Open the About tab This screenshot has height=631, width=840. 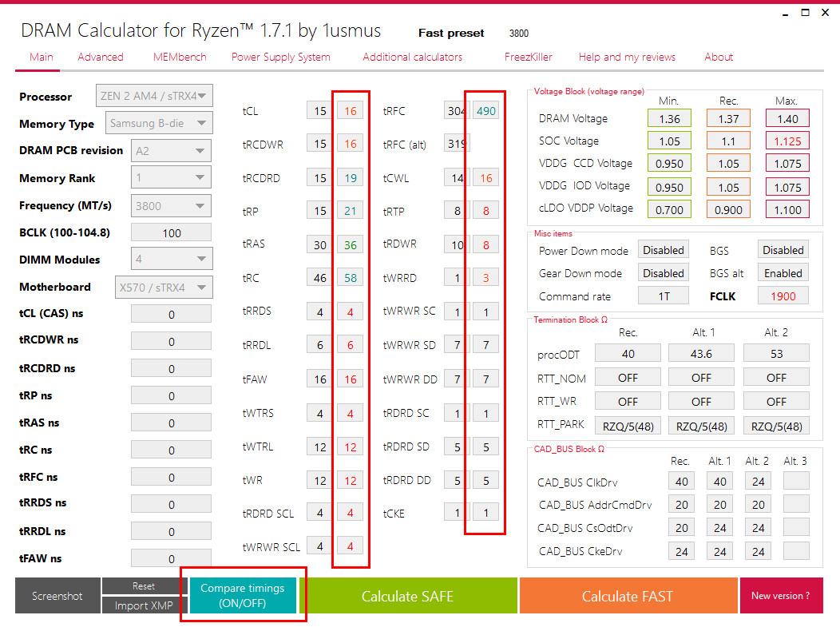[x=719, y=57]
